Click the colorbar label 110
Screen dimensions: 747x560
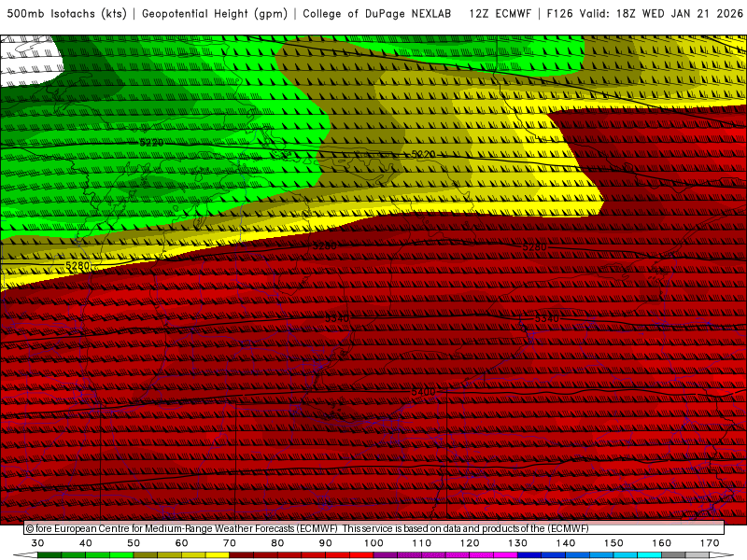[x=422, y=543]
